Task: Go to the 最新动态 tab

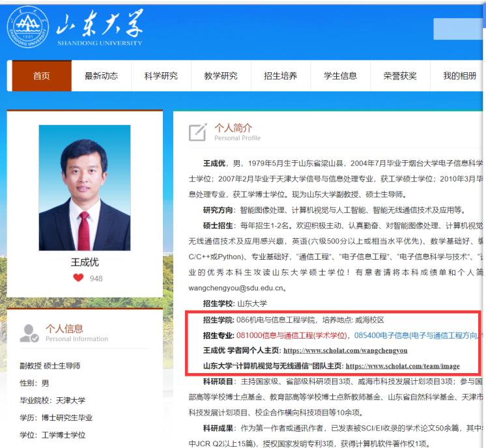Action: [101, 76]
